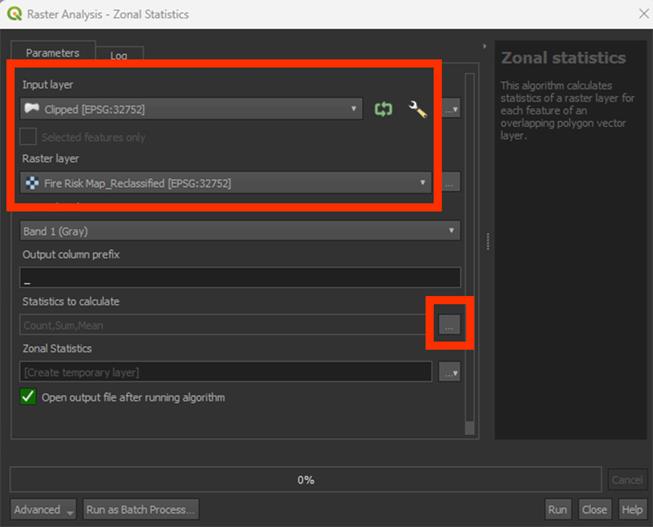
Task: Toggle Selected features only checkbox
Action: pyautogui.click(x=29, y=137)
